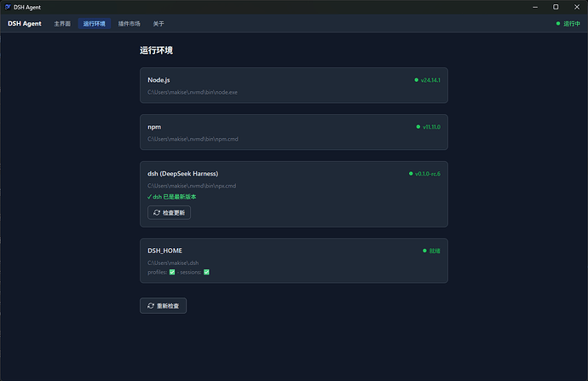Screen dimensions: 588x381
Task: Click the dsh (DeepSeek Harness) title
Action: (x=183, y=174)
